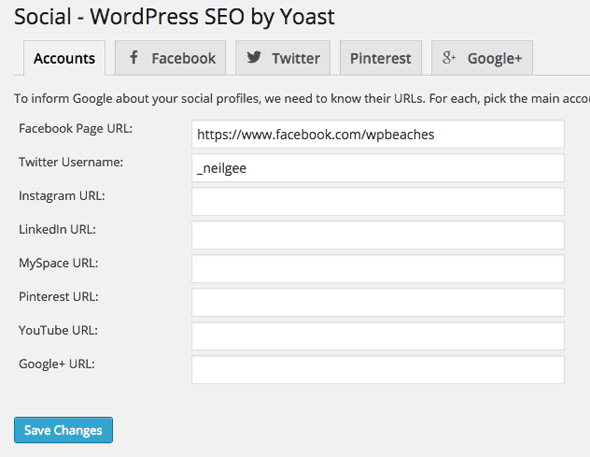Click the Pinterest URL input field
This screenshot has width=590, height=457.
click(378, 302)
